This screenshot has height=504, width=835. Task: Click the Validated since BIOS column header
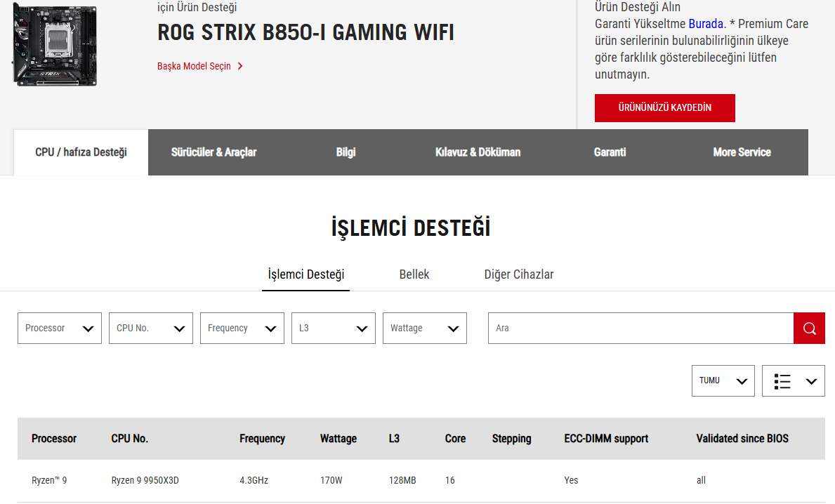pos(742,439)
